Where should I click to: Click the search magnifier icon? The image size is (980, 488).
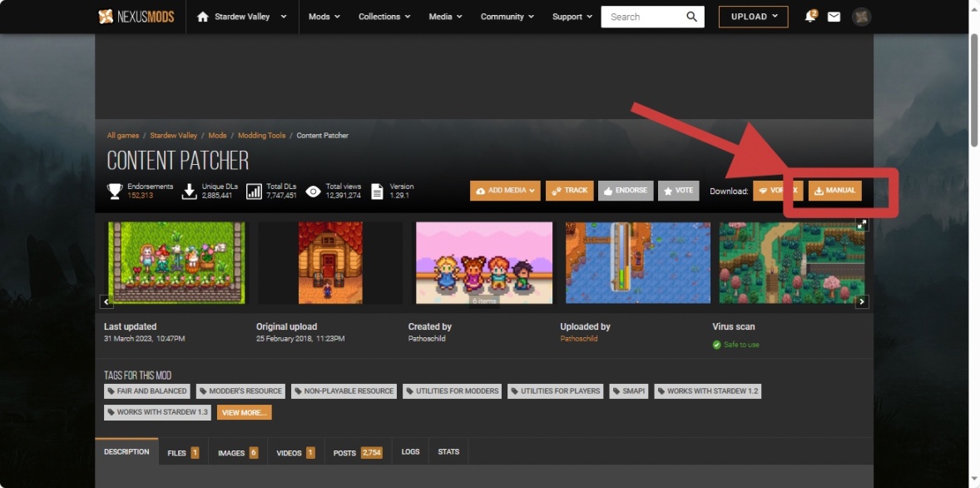(x=691, y=17)
